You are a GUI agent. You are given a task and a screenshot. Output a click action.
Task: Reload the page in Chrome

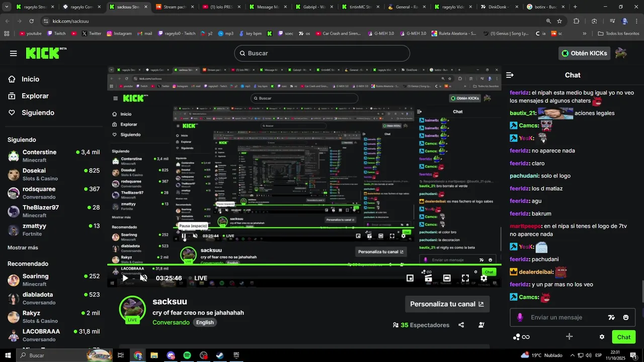click(x=31, y=21)
